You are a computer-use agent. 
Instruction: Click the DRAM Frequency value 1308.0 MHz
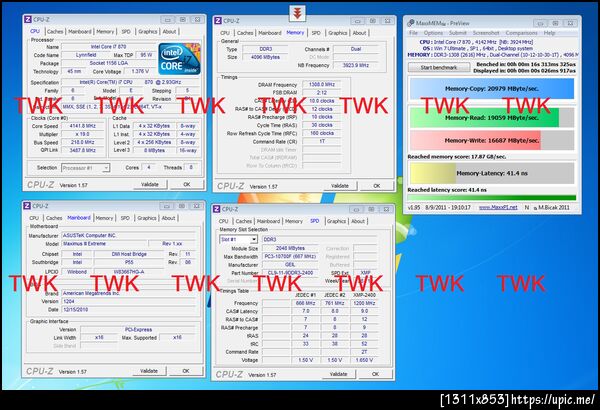[x=322, y=84]
